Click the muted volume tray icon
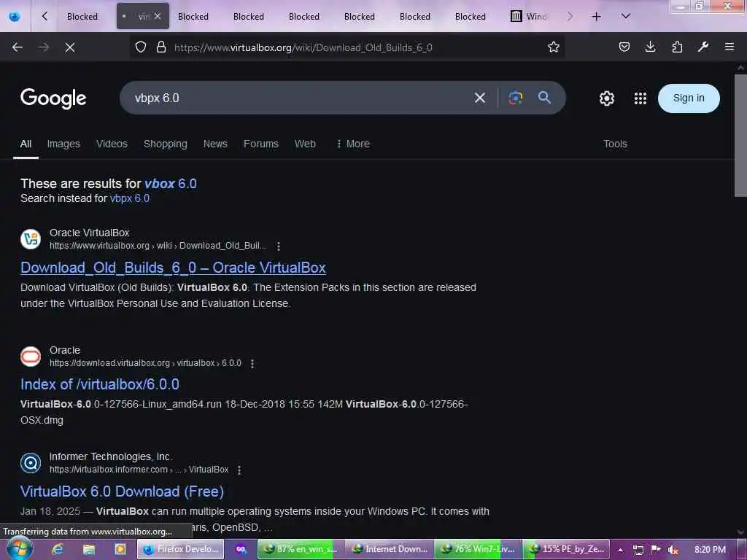 tap(673, 550)
